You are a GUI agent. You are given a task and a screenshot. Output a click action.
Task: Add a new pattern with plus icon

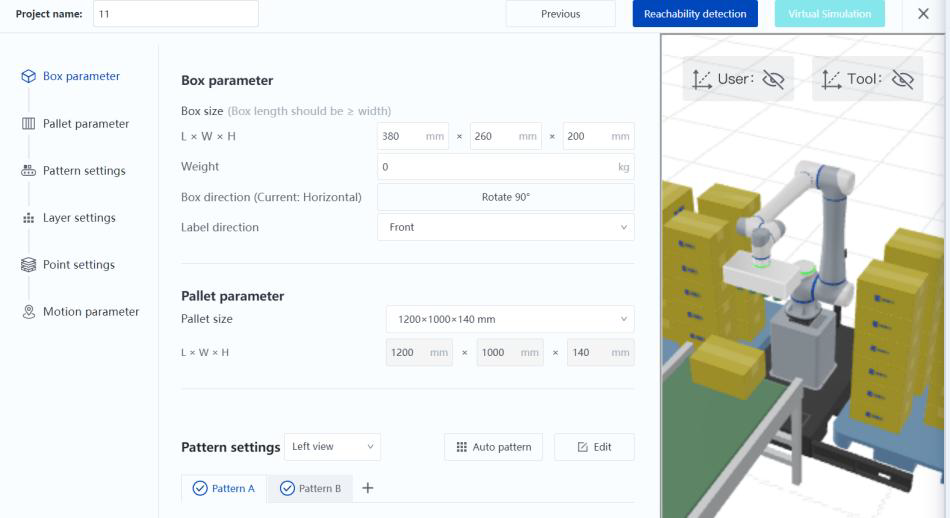pyautogui.click(x=367, y=488)
